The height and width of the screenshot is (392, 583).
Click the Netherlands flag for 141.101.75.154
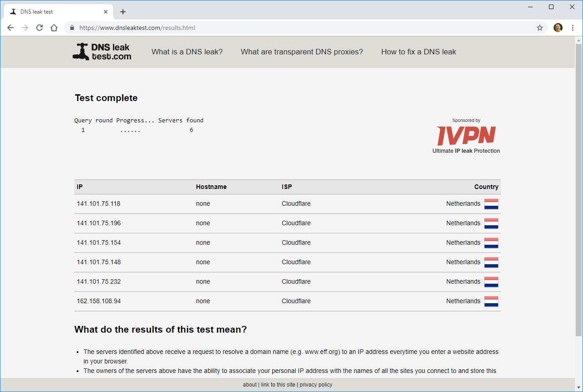coord(491,243)
